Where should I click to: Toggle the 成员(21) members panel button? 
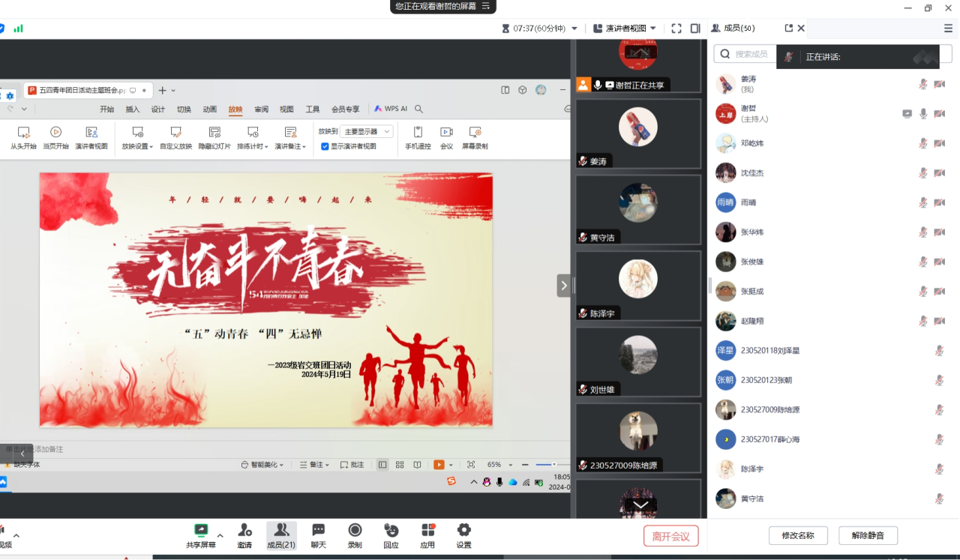[281, 535]
